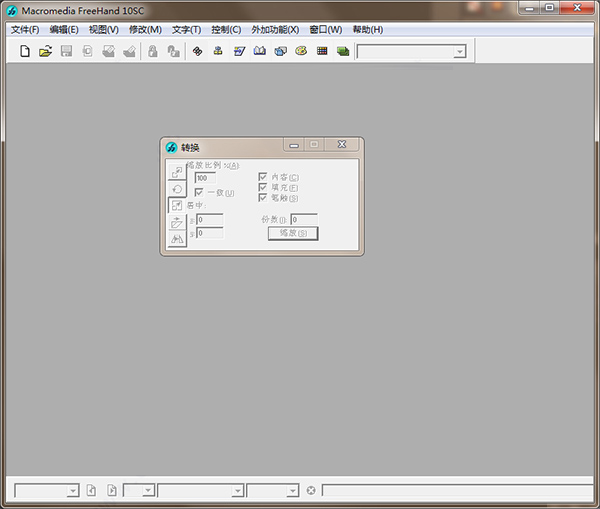
Task: Toggle the 一致 uniform scale checkbox
Action: [x=199, y=192]
